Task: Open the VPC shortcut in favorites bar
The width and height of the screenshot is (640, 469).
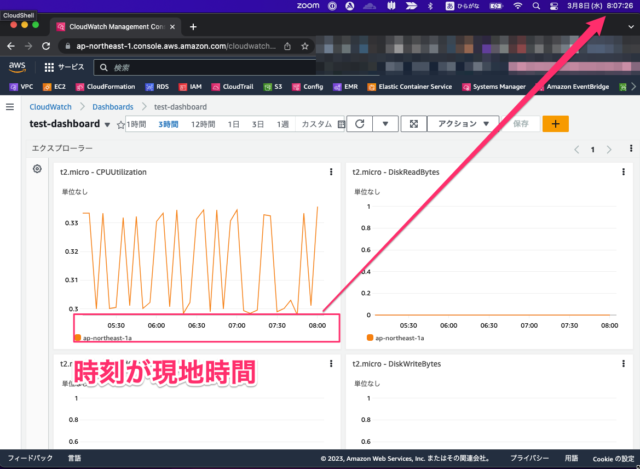Action: (x=21, y=87)
